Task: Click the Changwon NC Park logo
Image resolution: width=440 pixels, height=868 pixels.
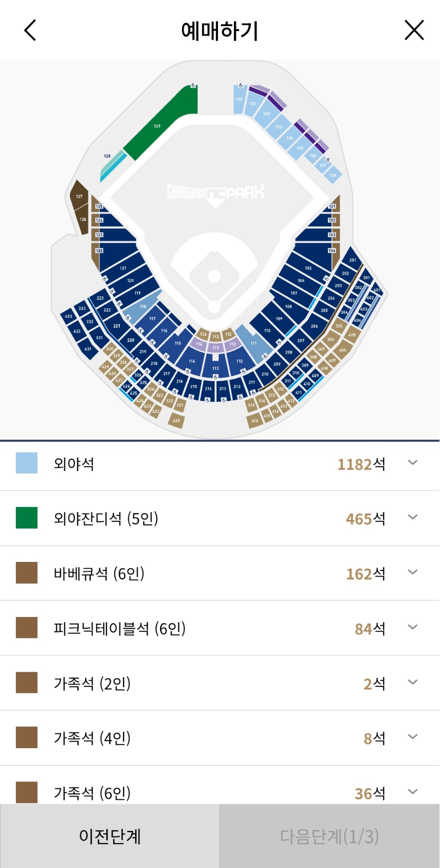Action: (216, 193)
